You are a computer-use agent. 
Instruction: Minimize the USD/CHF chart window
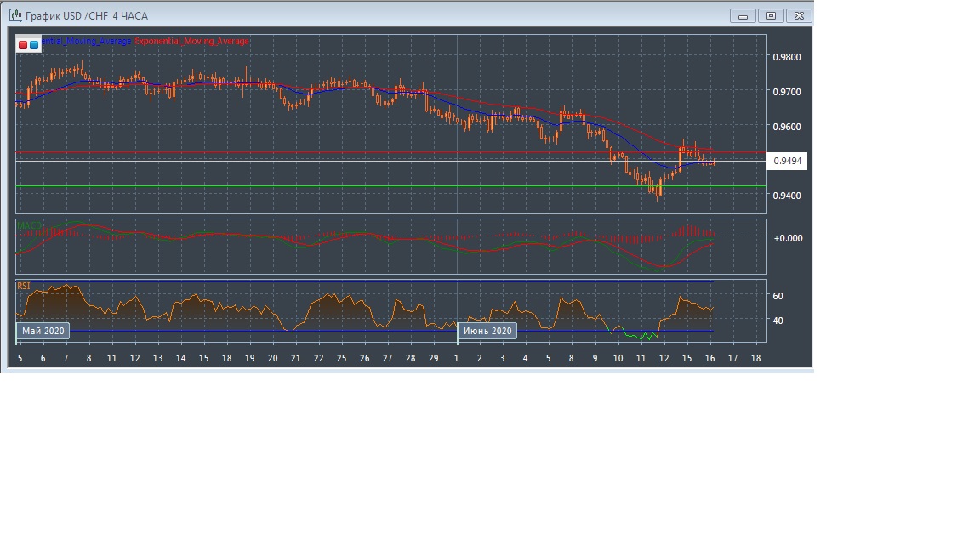pos(744,15)
